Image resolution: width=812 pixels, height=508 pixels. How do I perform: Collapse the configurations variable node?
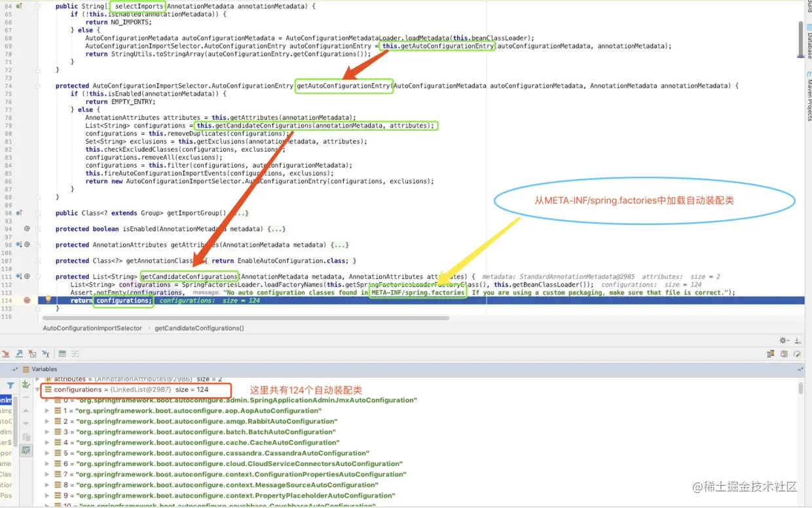coord(37,390)
